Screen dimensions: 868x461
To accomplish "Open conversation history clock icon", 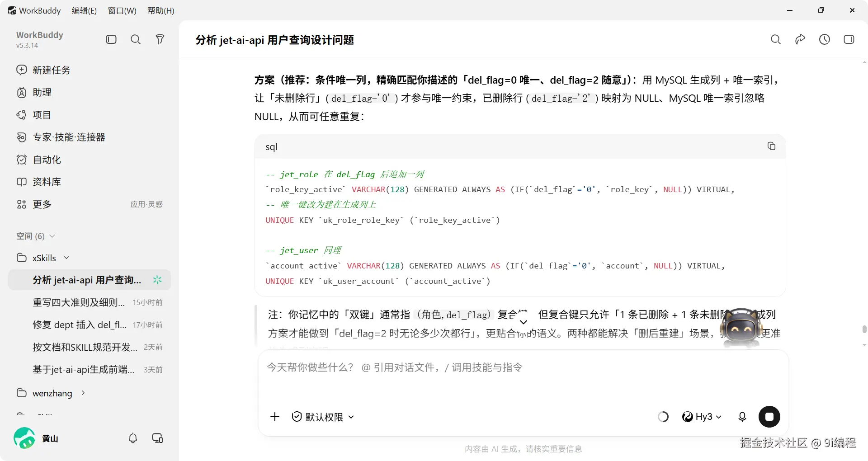I will [825, 39].
